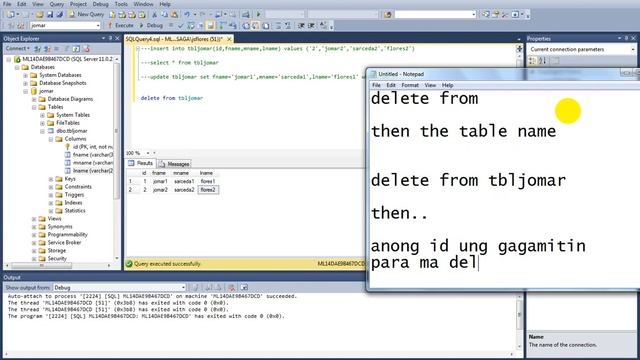
Task: Click the Parse checkmark icon
Action: 181,26
